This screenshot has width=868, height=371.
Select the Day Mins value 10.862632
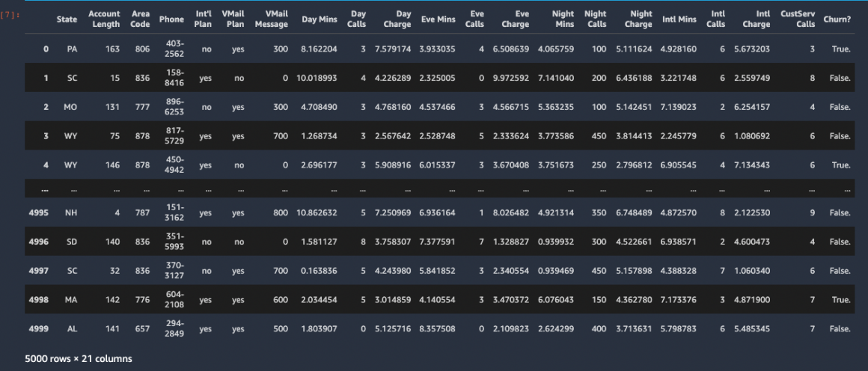320,212
